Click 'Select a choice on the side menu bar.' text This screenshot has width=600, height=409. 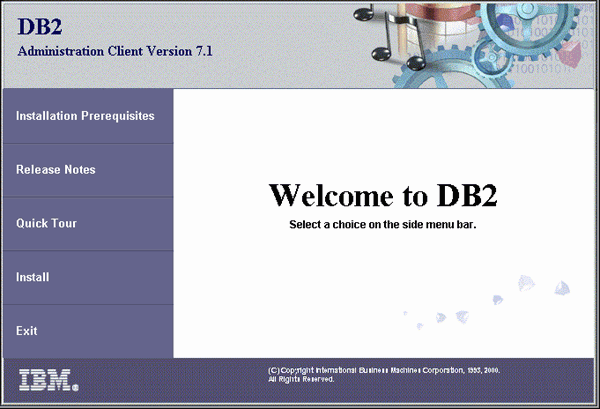tap(383, 225)
